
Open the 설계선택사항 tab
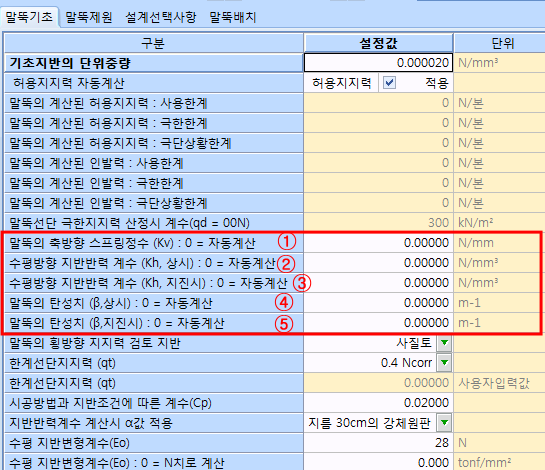click(161, 17)
